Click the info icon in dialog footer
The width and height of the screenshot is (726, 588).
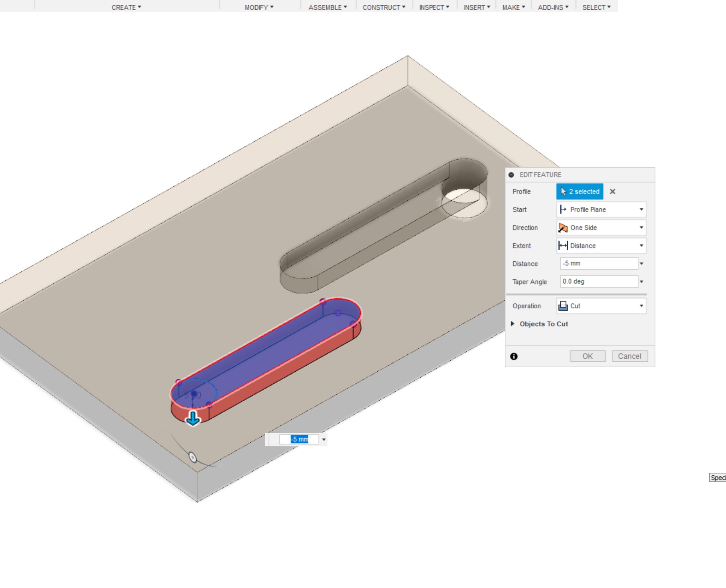click(x=514, y=356)
